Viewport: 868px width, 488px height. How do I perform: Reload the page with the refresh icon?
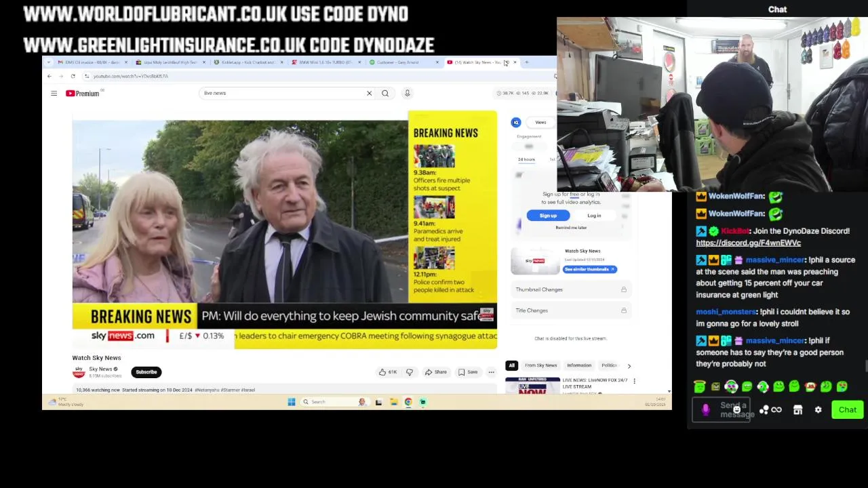[73, 76]
